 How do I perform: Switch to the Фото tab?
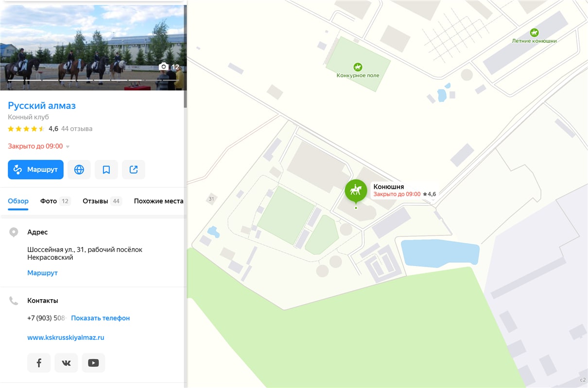55,201
